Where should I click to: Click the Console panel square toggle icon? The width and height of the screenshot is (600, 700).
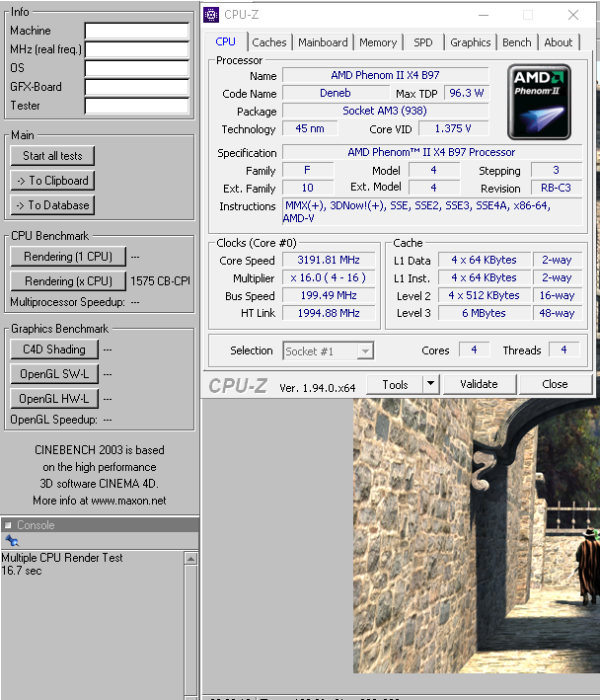[8, 525]
